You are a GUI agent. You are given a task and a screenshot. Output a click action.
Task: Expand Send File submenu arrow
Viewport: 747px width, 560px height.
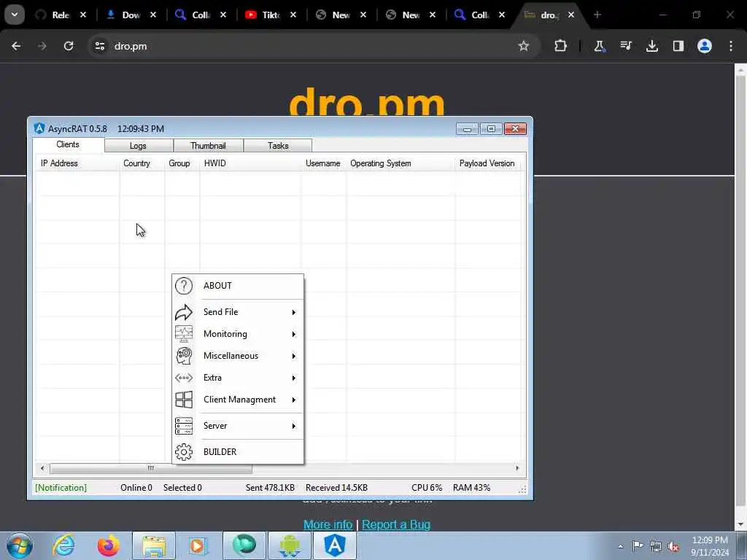[x=294, y=312]
